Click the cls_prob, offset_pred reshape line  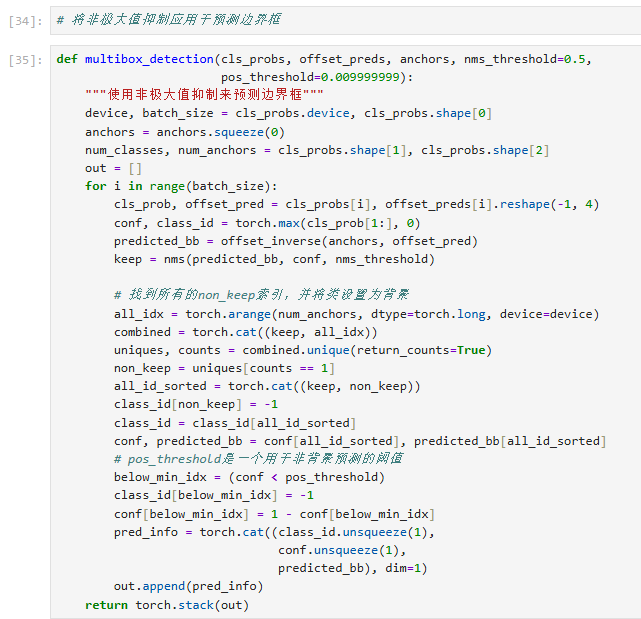point(356,204)
